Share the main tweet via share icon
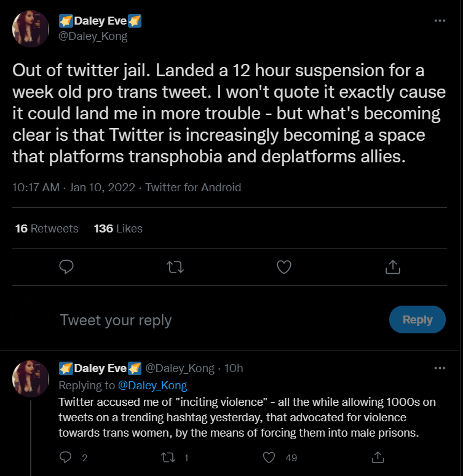The width and height of the screenshot is (463, 476). tap(393, 267)
